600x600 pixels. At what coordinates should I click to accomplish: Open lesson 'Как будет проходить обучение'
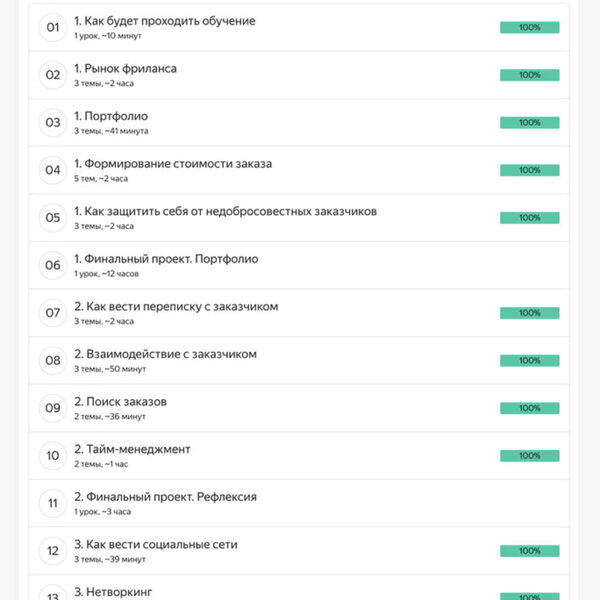164,21
